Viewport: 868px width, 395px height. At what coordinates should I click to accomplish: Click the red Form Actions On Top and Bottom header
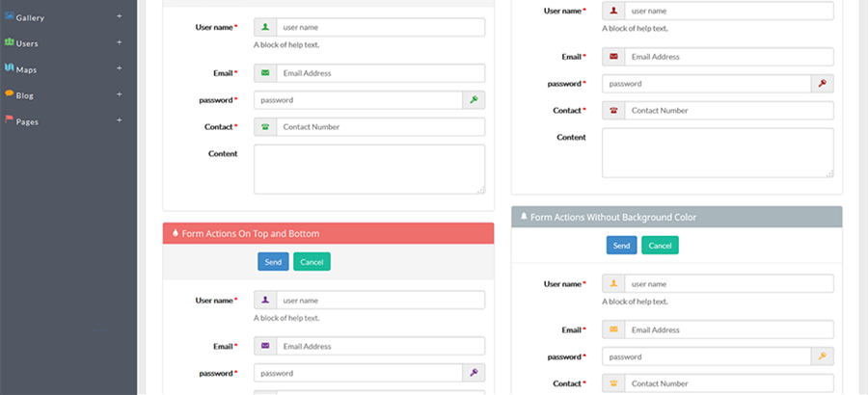[x=328, y=233]
